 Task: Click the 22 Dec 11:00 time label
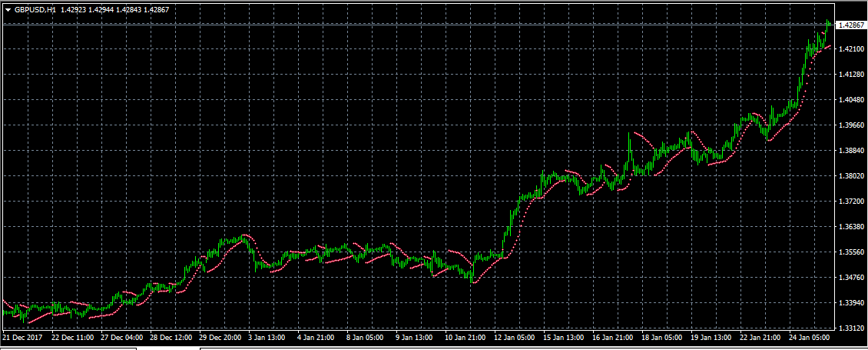tap(71, 337)
